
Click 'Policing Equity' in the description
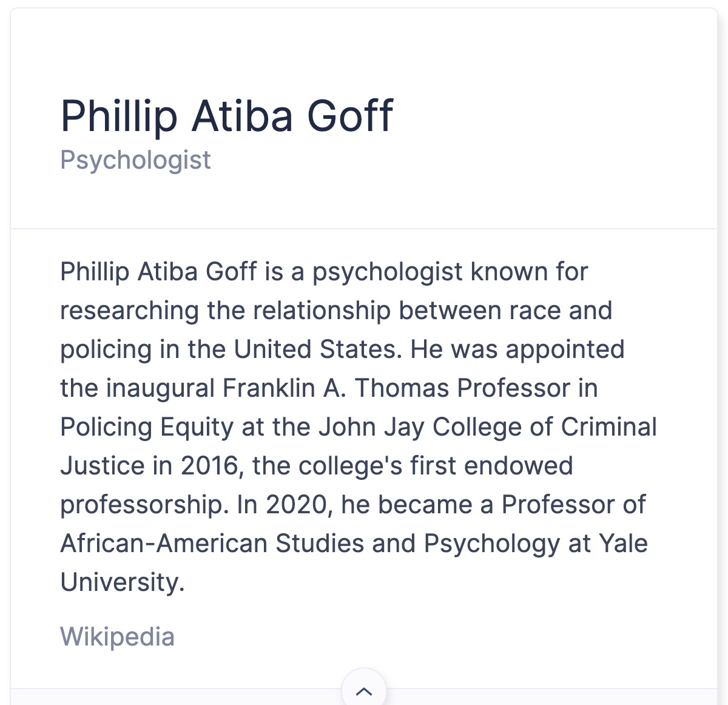point(147,427)
